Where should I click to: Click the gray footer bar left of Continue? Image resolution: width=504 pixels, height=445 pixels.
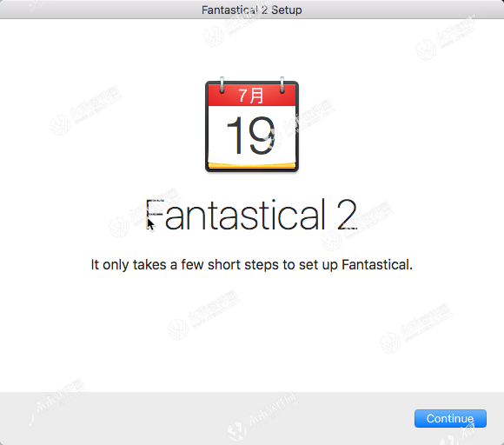click(206, 418)
